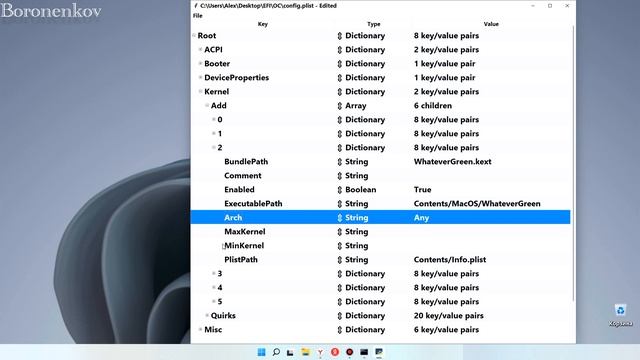
Task: Expand item 5 under Add
Action: click(x=213, y=301)
